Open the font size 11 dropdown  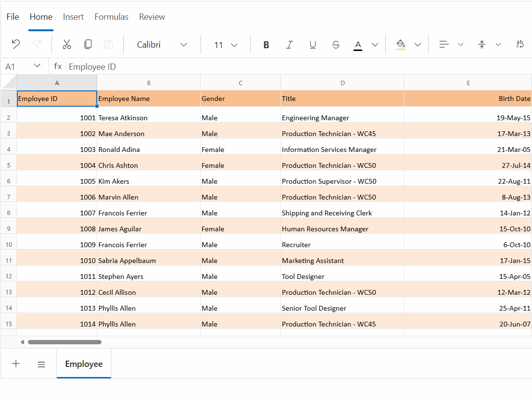pos(226,45)
